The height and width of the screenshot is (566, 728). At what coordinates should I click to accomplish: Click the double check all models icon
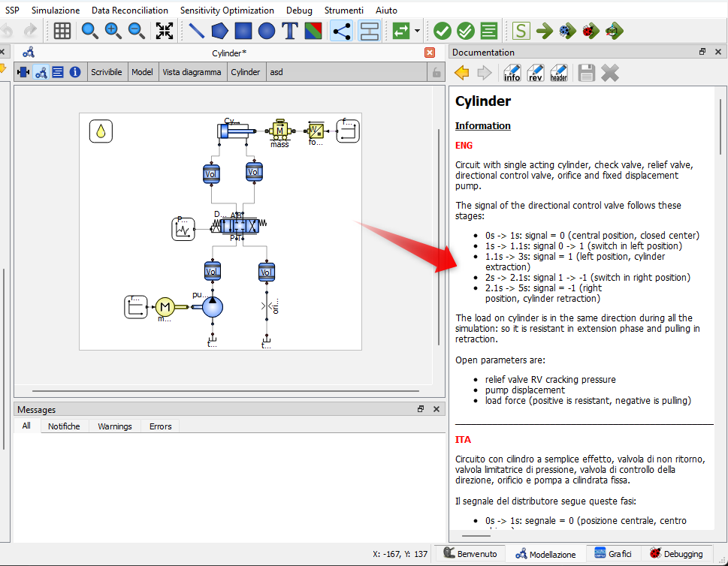[x=465, y=31]
